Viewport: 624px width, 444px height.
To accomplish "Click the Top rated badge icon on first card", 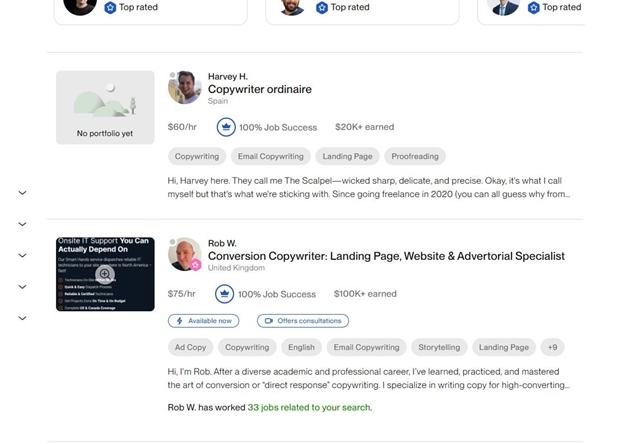I will [110, 8].
